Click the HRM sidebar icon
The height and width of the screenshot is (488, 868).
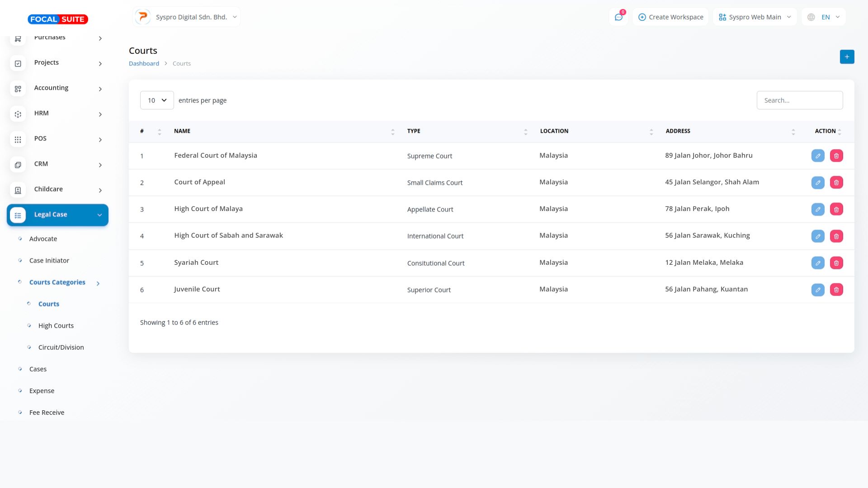tap(18, 114)
